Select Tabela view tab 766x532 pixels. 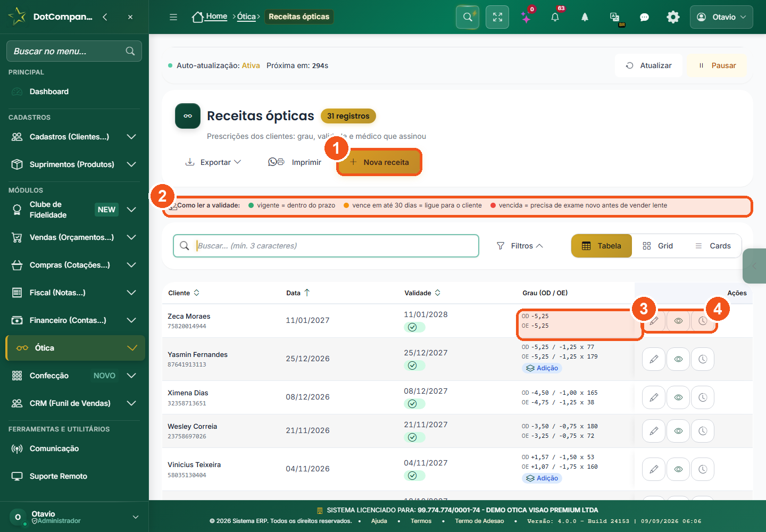coord(602,246)
